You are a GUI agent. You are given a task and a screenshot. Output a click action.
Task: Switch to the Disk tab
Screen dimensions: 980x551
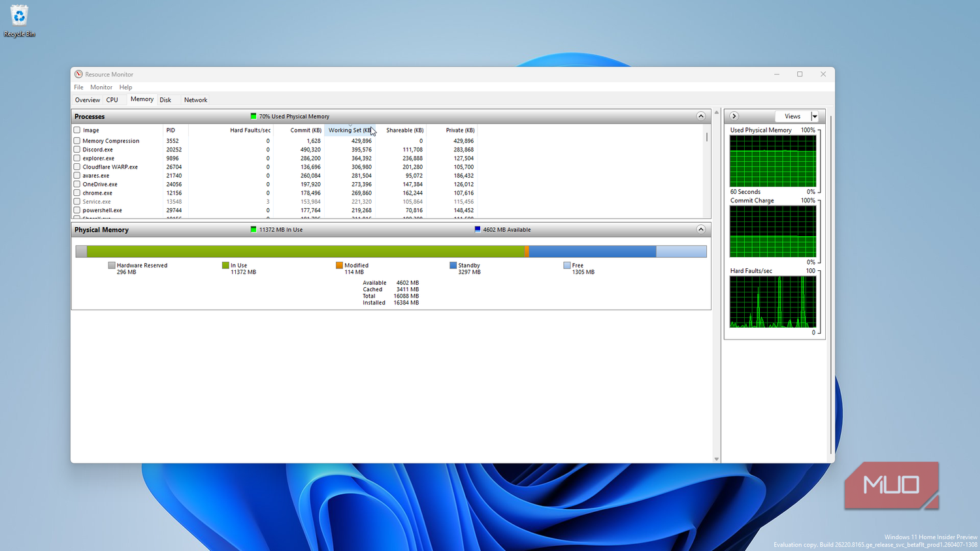(165, 100)
